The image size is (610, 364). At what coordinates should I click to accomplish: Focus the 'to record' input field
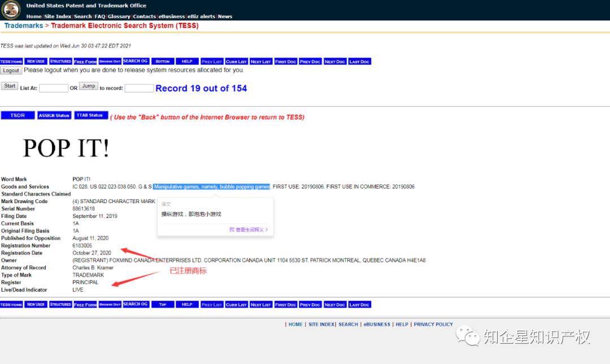139,88
